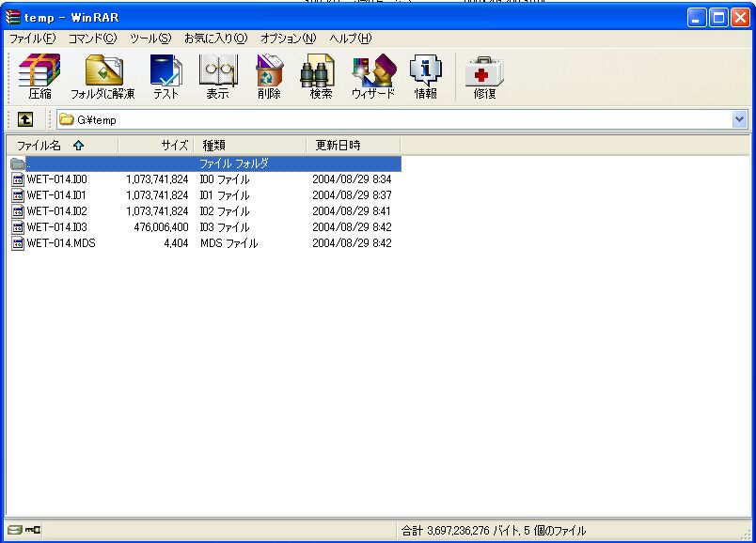The width and height of the screenshot is (756, 543).
Task: Select the WET-014.I03 file name
Action: pyautogui.click(x=57, y=227)
